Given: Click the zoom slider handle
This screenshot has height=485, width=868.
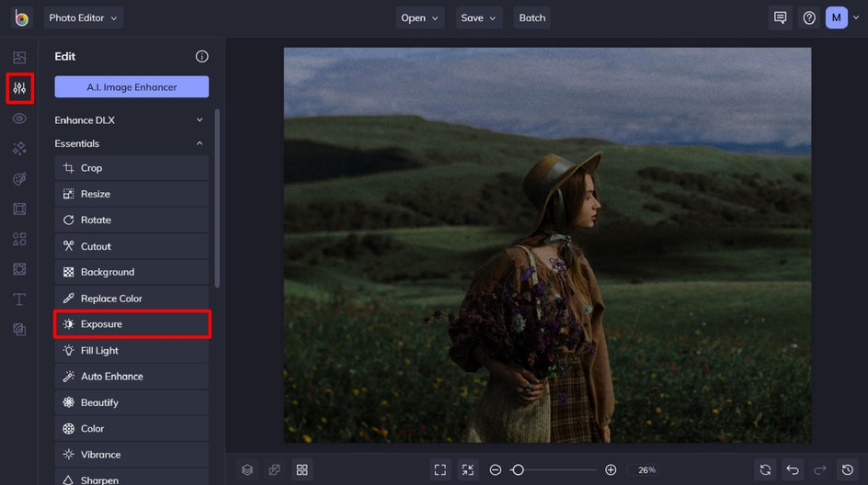Looking at the screenshot, I should [x=518, y=469].
